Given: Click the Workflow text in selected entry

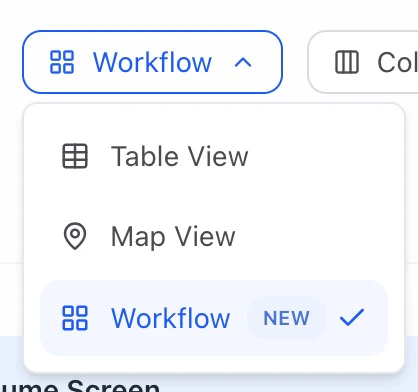Looking at the screenshot, I should [x=170, y=318].
